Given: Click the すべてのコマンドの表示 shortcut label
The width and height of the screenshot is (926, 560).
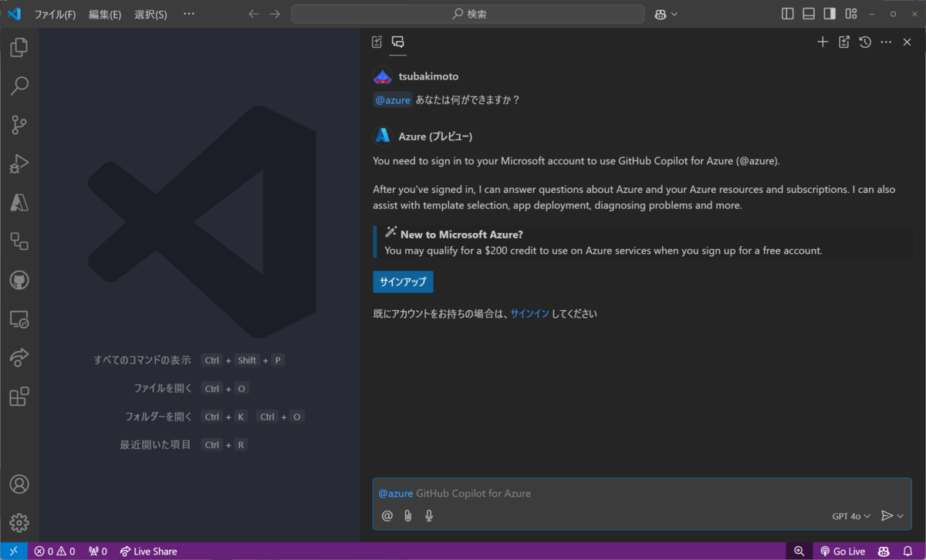Looking at the screenshot, I should coord(142,360).
